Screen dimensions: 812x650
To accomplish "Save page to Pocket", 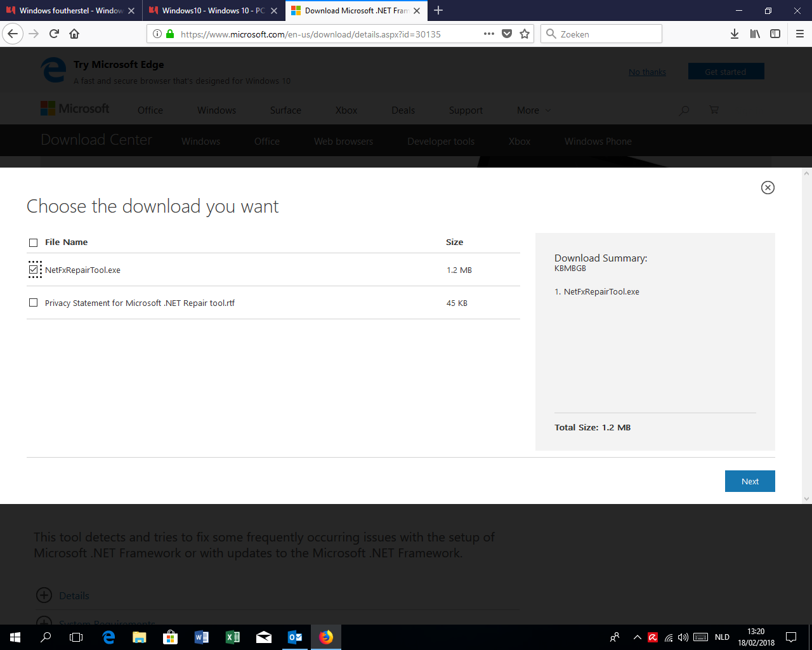I will click(507, 34).
